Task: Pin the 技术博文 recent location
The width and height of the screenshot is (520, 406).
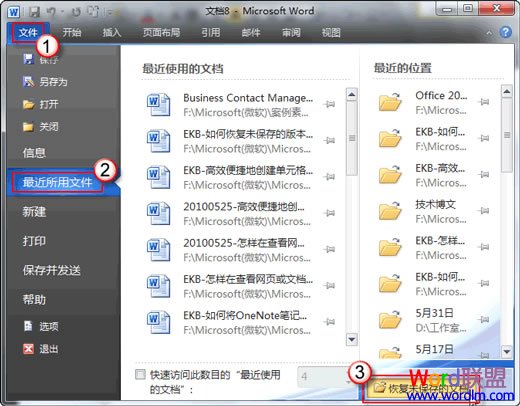Action: click(x=484, y=211)
